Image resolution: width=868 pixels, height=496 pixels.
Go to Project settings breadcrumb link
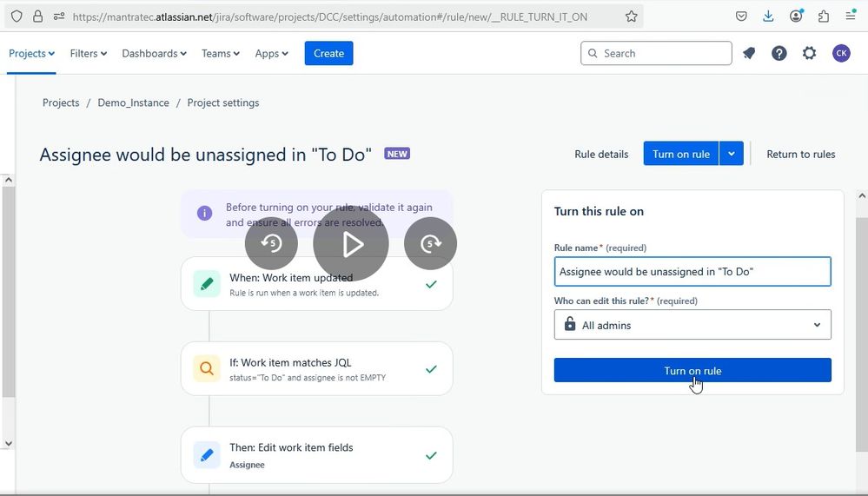pos(223,103)
